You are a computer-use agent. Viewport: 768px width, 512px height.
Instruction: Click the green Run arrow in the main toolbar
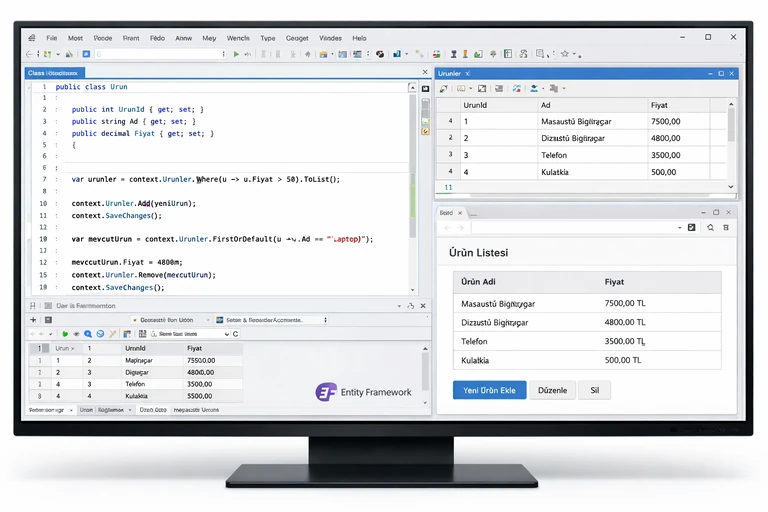click(236, 54)
